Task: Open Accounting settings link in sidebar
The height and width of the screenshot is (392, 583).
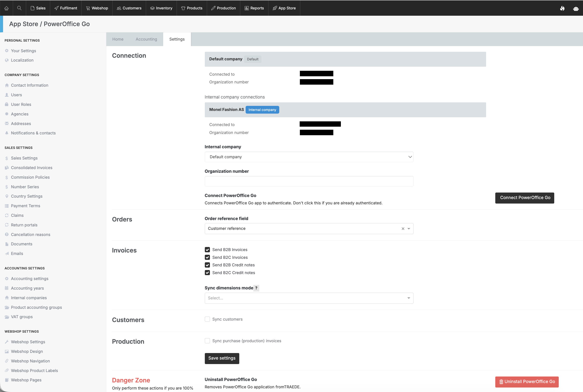Action: pyautogui.click(x=30, y=279)
